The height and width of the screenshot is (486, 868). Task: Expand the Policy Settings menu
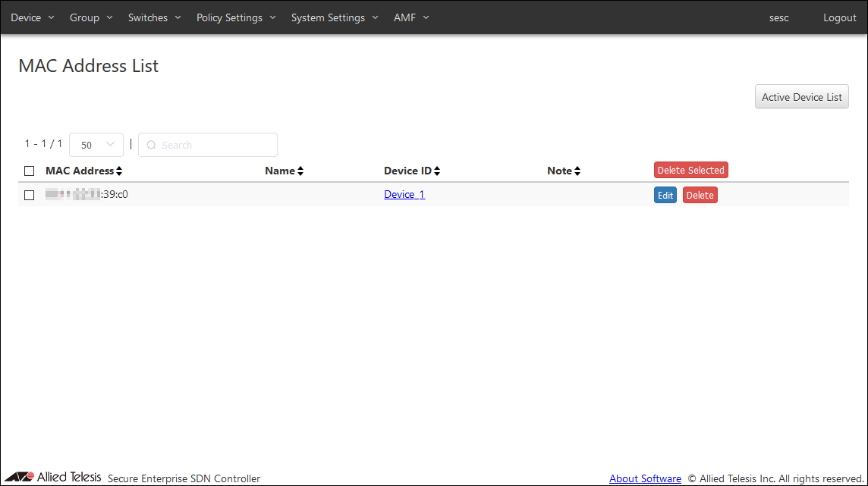pyautogui.click(x=236, y=17)
